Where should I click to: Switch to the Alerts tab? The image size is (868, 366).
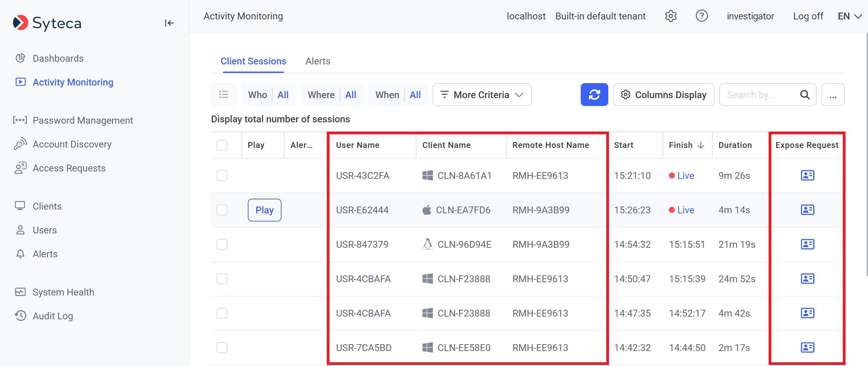pyautogui.click(x=318, y=61)
